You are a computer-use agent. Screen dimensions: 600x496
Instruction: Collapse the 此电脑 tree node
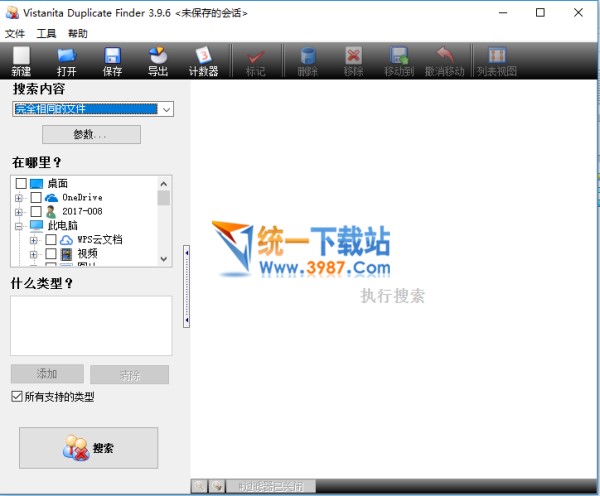point(18,226)
